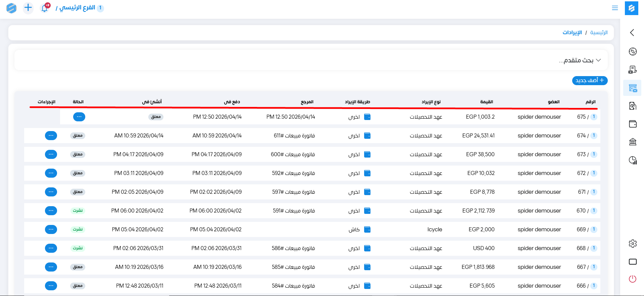644x296 pixels.
Task: Click the hamburger menu icon
Action: [615, 8]
